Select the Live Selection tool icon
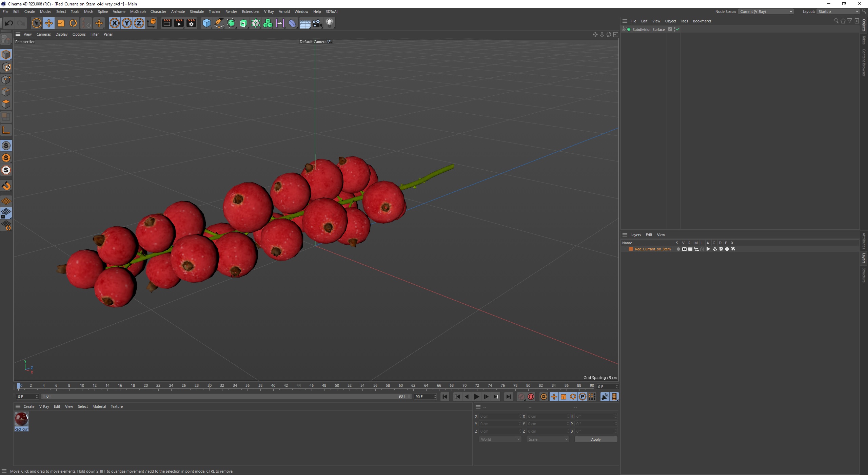The image size is (868, 475). tap(36, 23)
